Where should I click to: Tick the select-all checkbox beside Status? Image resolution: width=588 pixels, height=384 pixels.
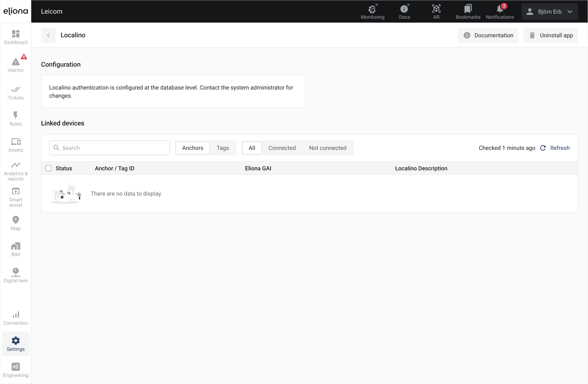tap(48, 168)
